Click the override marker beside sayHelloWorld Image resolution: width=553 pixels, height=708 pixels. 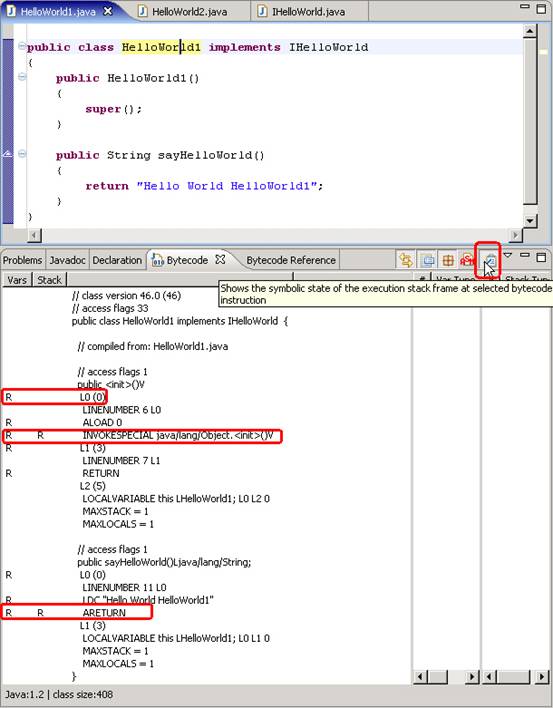tap(7, 154)
